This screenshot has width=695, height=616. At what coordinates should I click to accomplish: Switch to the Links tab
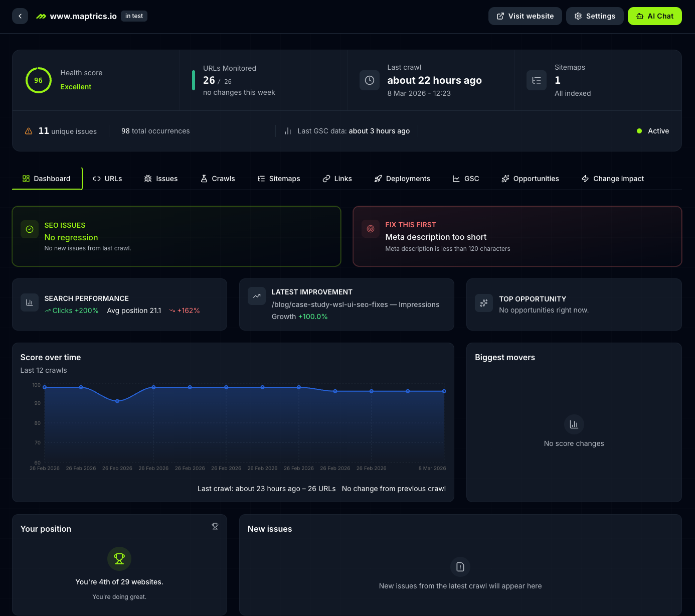click(x=337, y=179)
